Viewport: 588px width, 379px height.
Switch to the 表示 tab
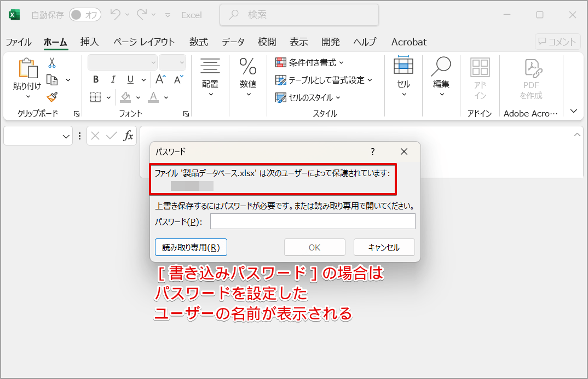coord(299,42)
